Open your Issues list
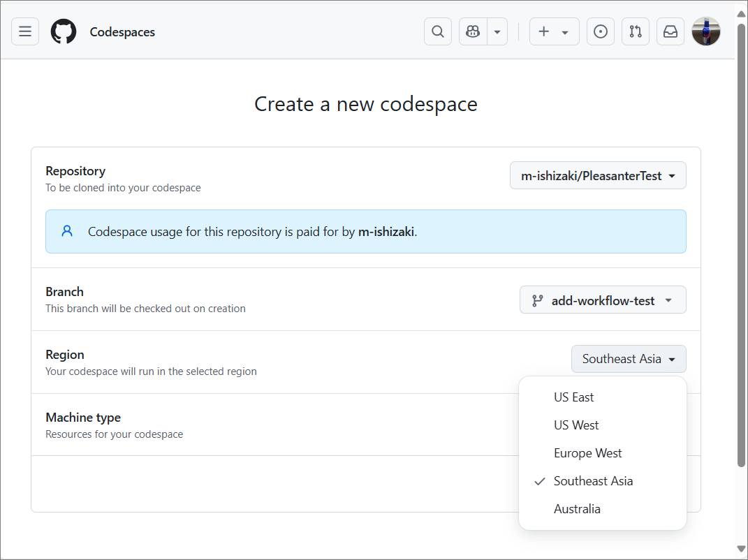 click(x=600, y=31)
